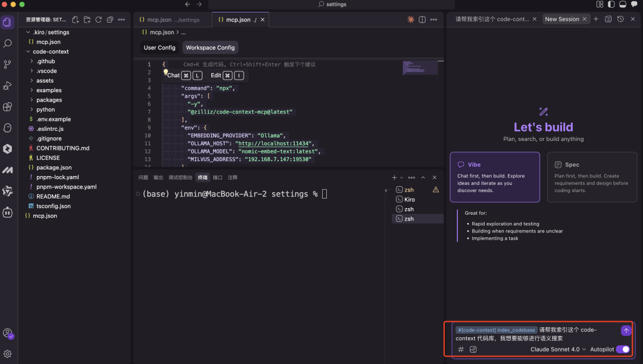Open tsconfig.json in explorer

tap(54, 206)
